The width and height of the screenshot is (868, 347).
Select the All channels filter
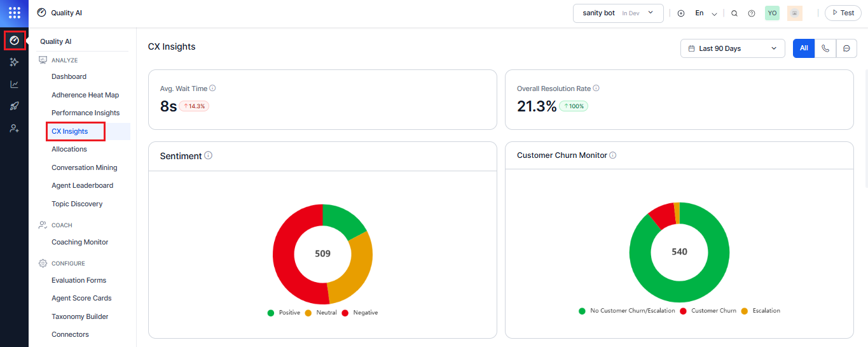pyautogui.click(x=804, y=48)
